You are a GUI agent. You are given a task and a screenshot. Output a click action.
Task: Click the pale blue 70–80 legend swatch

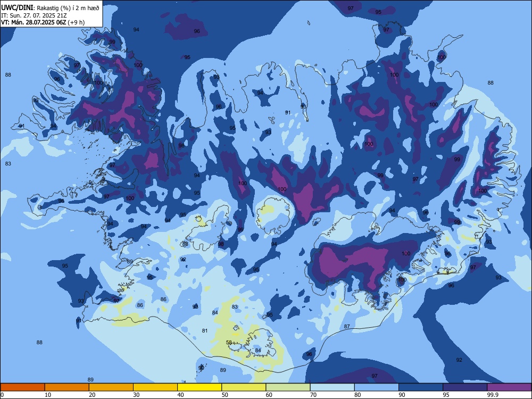pos(332,387)
